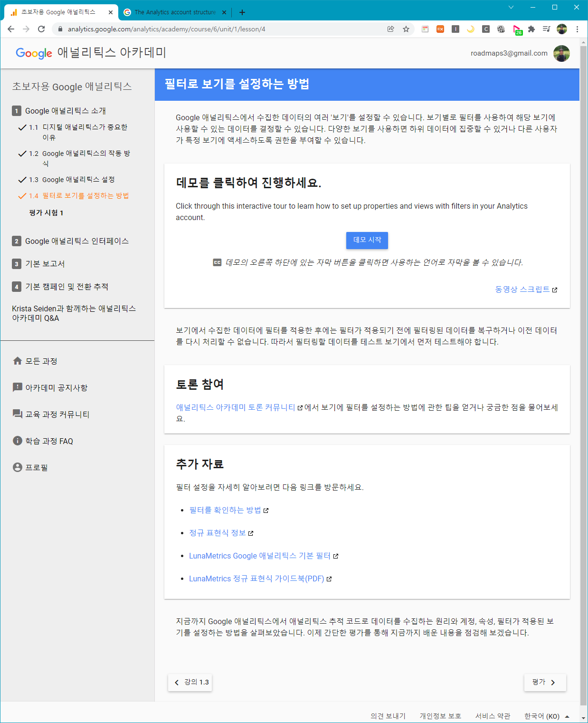Open the account avatar next to roadmaps3@gmail.com
The width and height of the screenshot is (588, 723).
(x=561, y=53)
